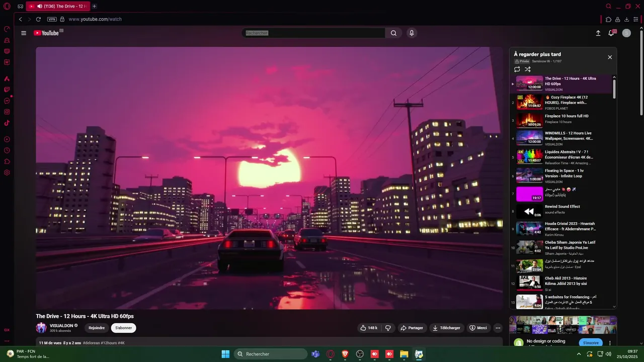Open sidebar Extensions cube icon

click(7, 161)
